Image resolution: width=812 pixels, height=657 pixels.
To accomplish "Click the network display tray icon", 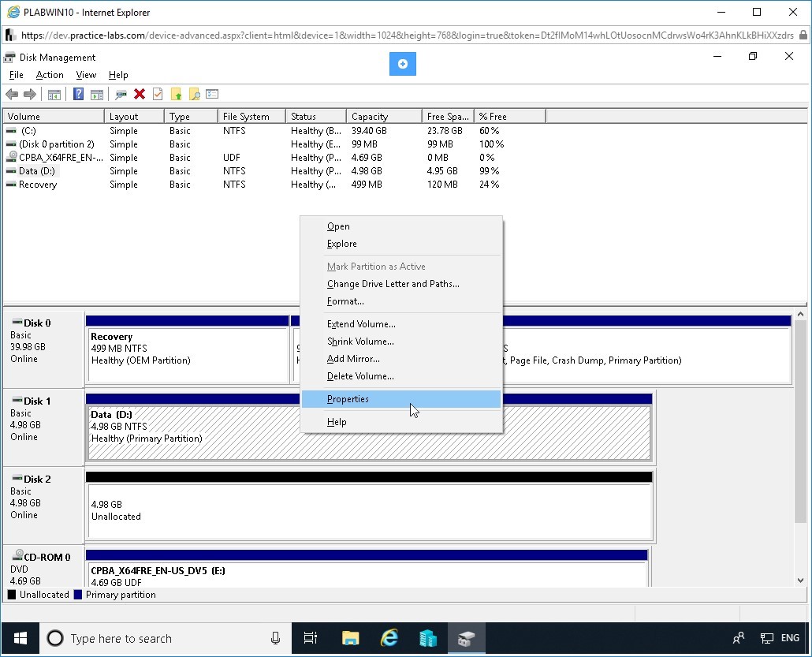I will pos(766,638).
